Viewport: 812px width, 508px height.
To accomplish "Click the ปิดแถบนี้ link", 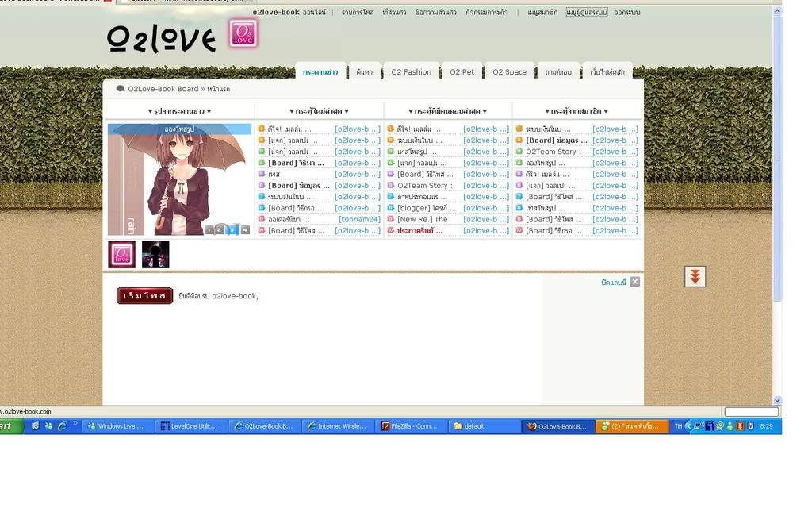I will pos(614,282).
